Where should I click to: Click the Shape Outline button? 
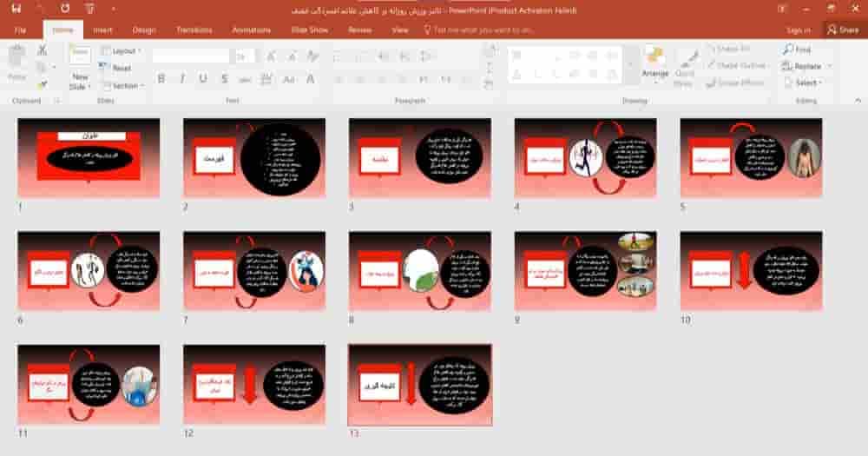(x=737, y=65)
